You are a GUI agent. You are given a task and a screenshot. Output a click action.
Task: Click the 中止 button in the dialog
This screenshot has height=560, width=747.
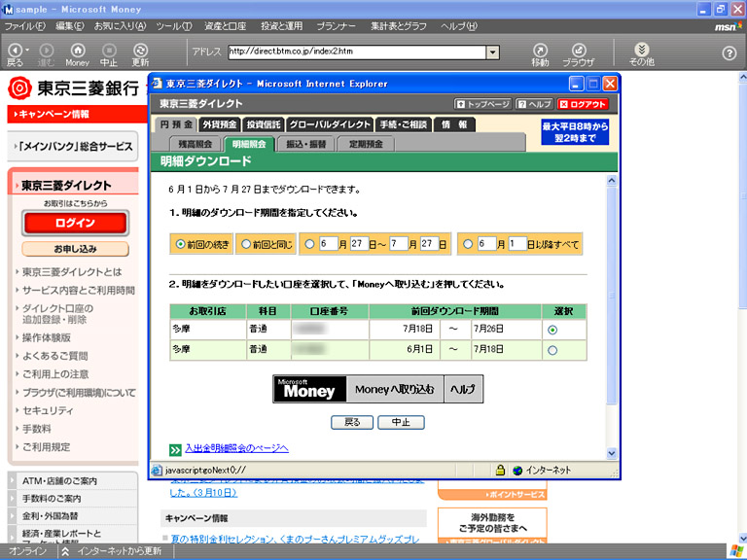(x=401, y=422)
